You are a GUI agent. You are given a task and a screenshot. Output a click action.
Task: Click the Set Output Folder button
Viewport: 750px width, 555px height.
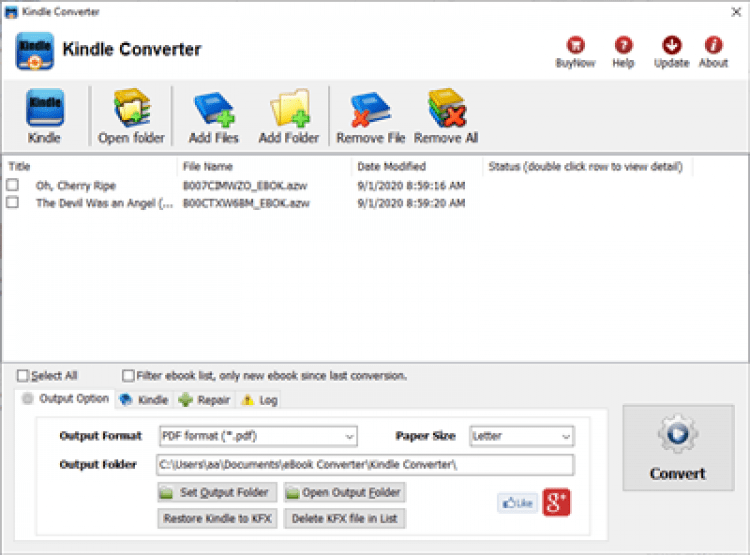click(x=217, y=492)
